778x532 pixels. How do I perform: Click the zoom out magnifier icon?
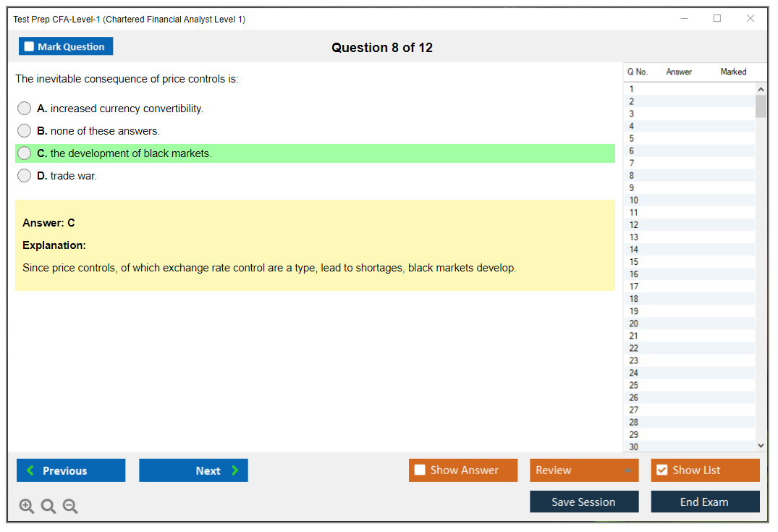70,507
